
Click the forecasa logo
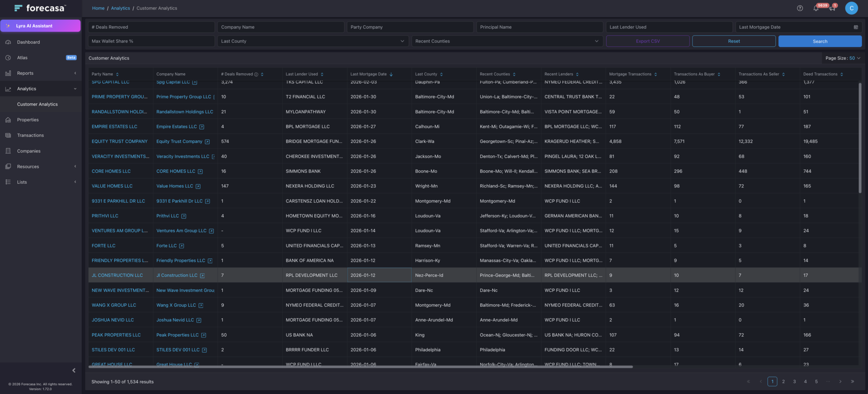[x=41, y=8]
